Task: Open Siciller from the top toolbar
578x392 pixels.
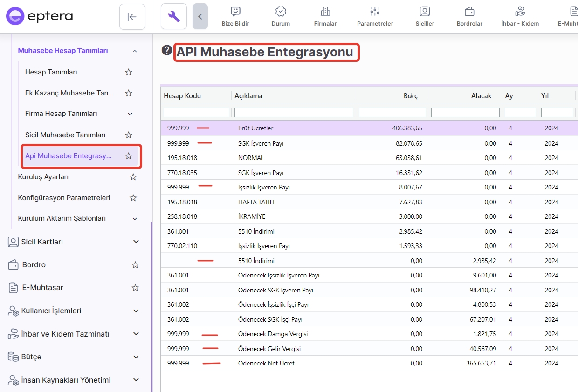Action: click(425, 16)
